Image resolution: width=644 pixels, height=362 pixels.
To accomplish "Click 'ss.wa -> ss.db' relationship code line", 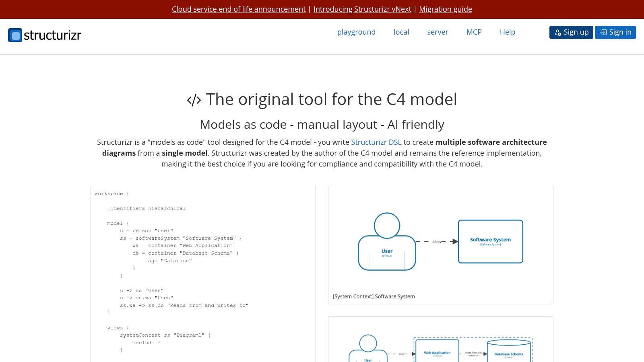I will pos(184,305).
